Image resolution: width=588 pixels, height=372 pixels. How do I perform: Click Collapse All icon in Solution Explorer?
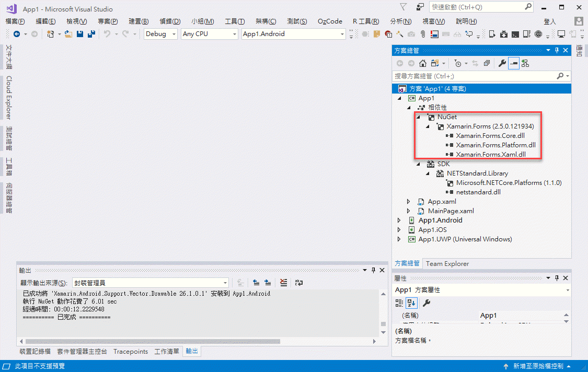point(487,63)
